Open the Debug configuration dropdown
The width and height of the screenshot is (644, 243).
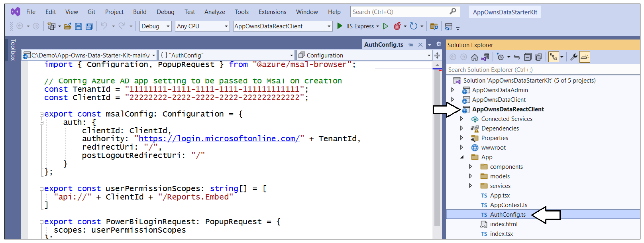click(168, 26)
